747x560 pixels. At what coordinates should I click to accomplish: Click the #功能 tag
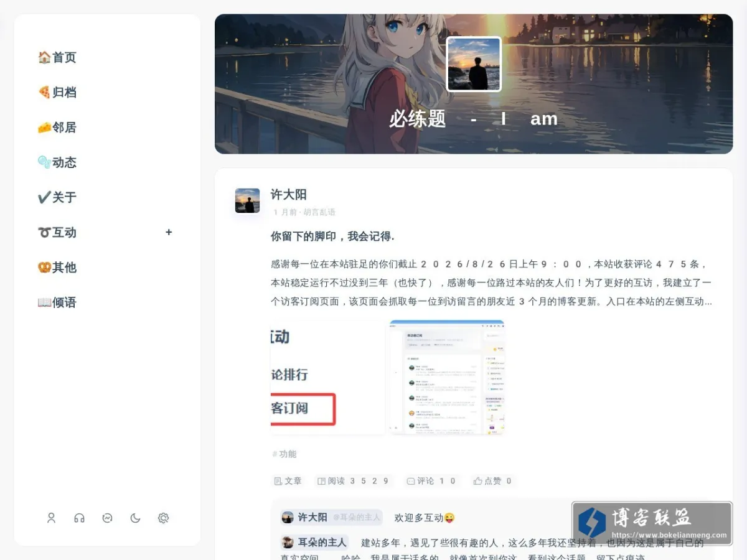pyautogui.click(x=284, y=454)
